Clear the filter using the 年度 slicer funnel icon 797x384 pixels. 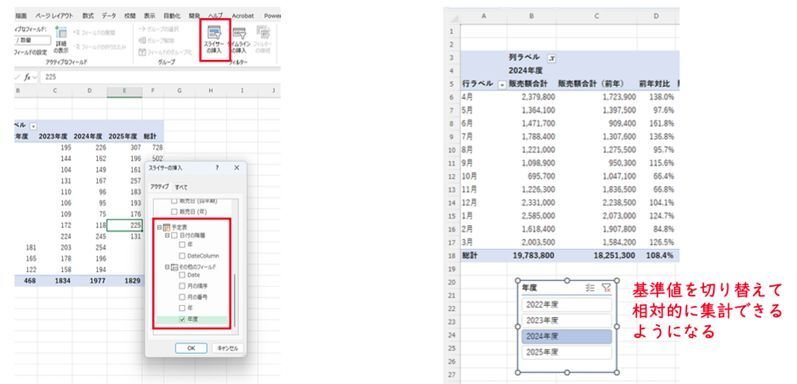pos(605,287)
